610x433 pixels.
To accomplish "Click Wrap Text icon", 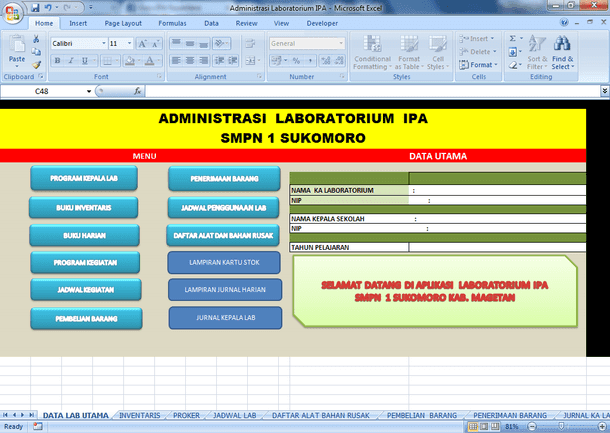I will click(x=250, y=44).
